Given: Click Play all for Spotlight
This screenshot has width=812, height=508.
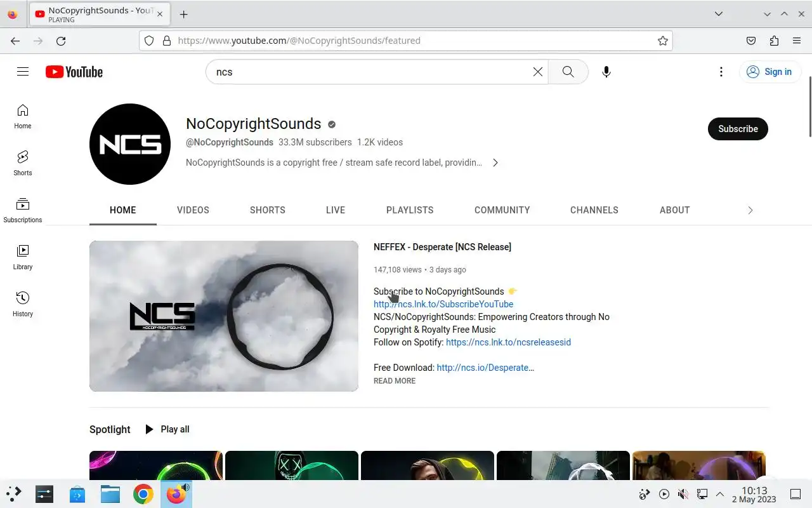Looking at the screenshot, I should [x=167, y=429].
